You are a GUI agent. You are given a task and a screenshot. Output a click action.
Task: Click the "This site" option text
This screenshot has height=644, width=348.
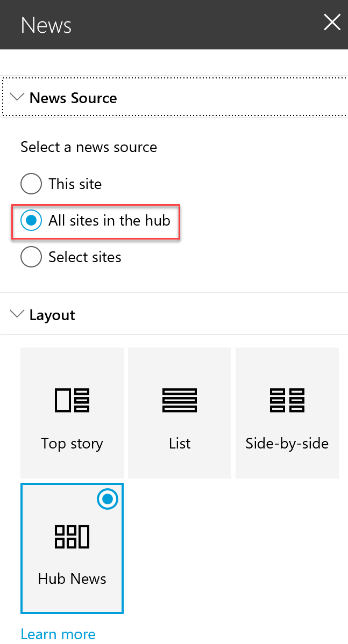click(x=75, y=184)
